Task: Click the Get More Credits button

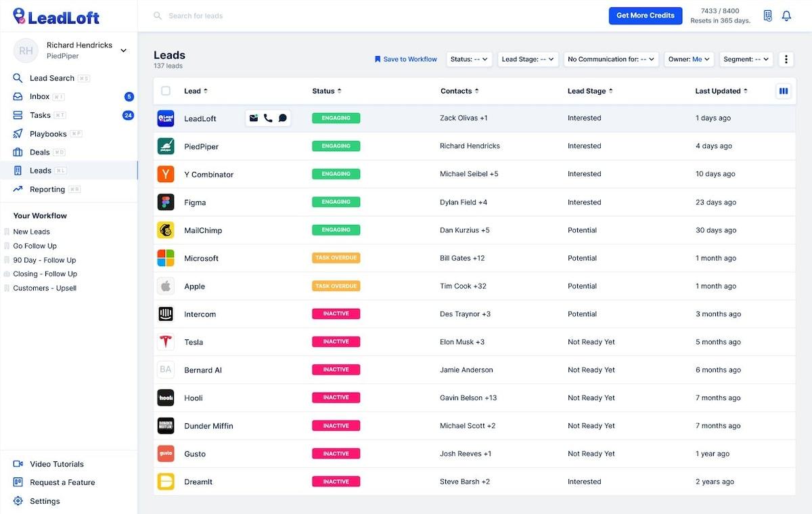Action: 645,16
